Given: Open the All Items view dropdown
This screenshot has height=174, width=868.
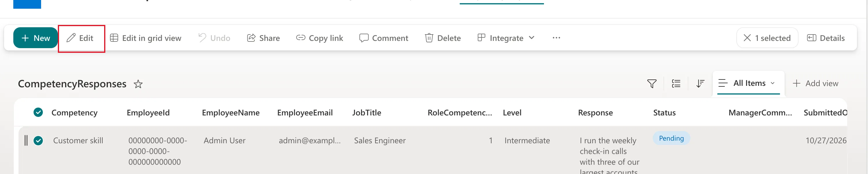Looking at the screenshot, I should pyautogui.click(x=749, y=83).
